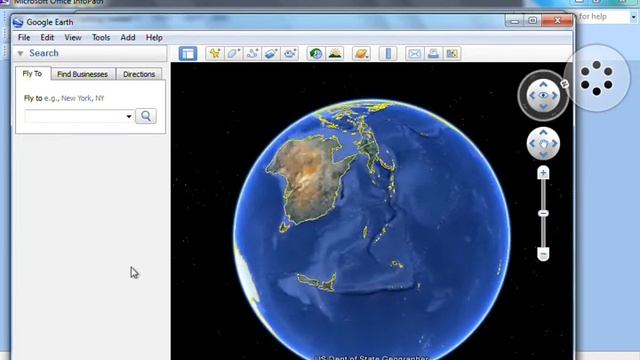Click the Google Earth title bar icon
640x360 pixels.
tap(18, 22)
